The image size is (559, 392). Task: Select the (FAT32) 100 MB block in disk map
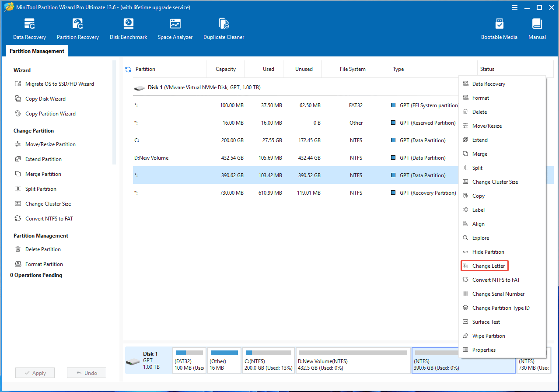tap(189, 360)
